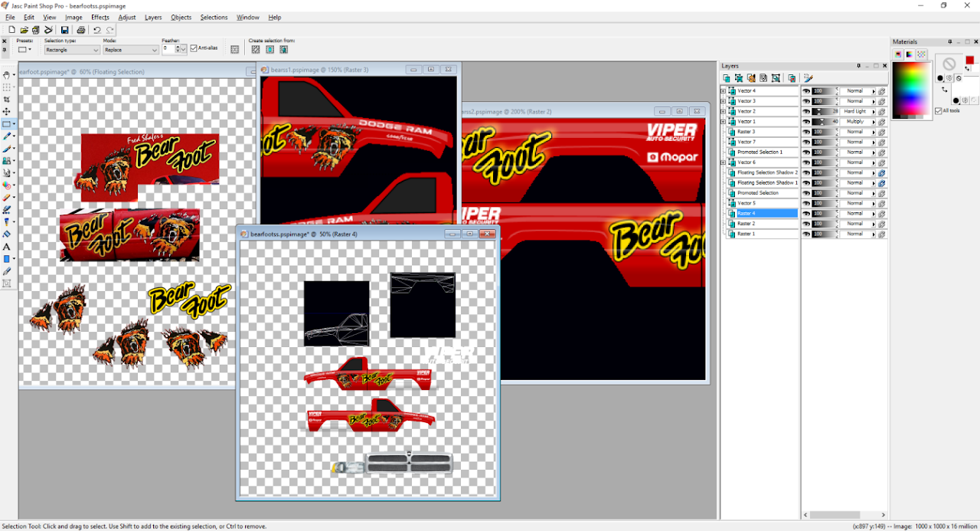This screenshot has width=980, height=531.
Task: Click the Undo arrow icon
Action: point(97,30)
